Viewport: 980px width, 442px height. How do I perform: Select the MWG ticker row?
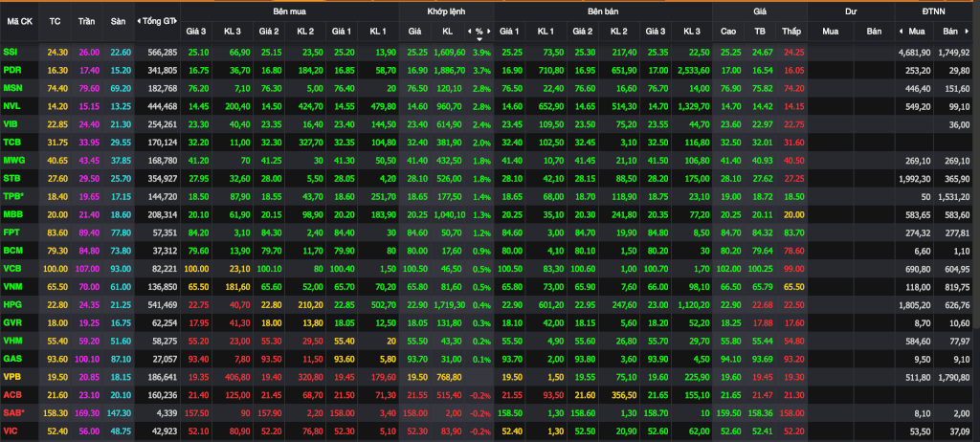coord(12,161)
